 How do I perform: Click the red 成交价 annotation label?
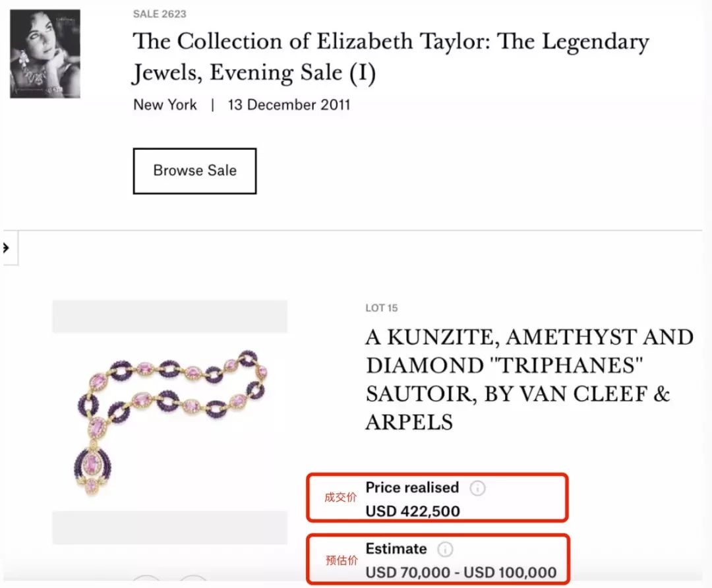tap(340, 498)
